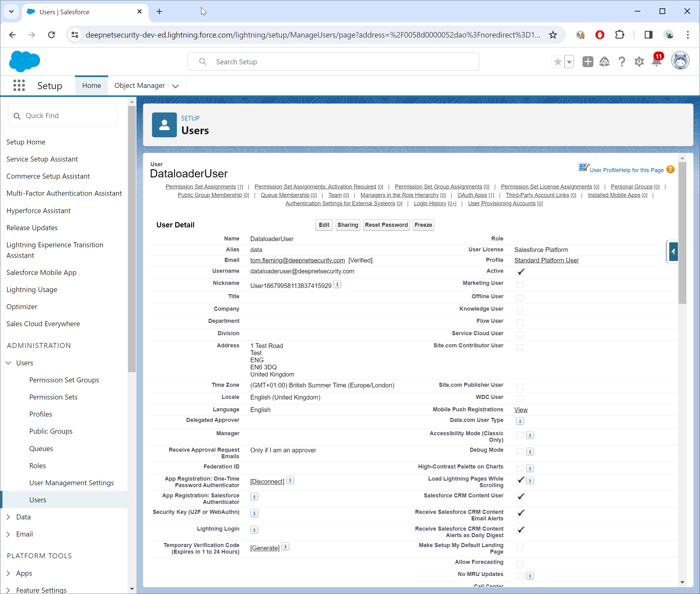Toggle the Marketing User checkbox
Image resolution: width=700 pixels, height=594 pixels.
(520, 285)
